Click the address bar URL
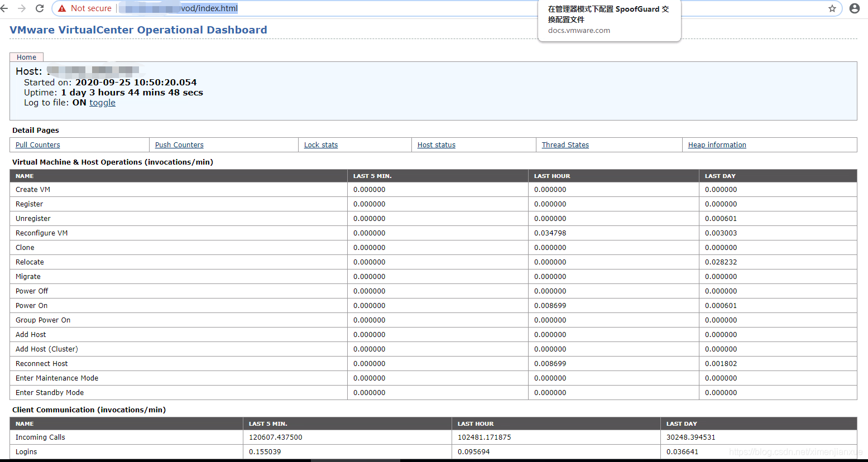 click(179, 8)
